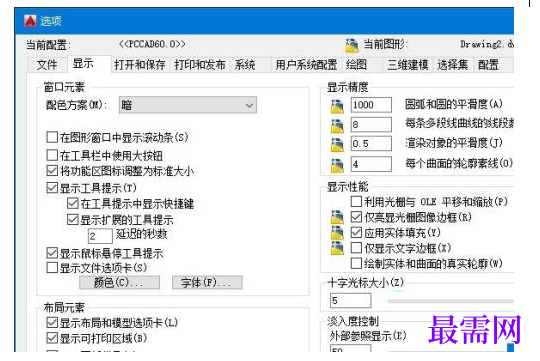The height and width of the screenshot is (361, 540).
Task: Open the 打开和保存 tab
Action: pyautogui.click(x=140, y=64)
